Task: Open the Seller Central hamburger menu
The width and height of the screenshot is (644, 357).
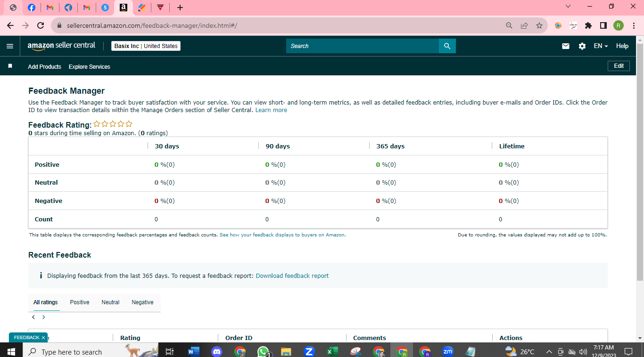Action: point(10,46)
